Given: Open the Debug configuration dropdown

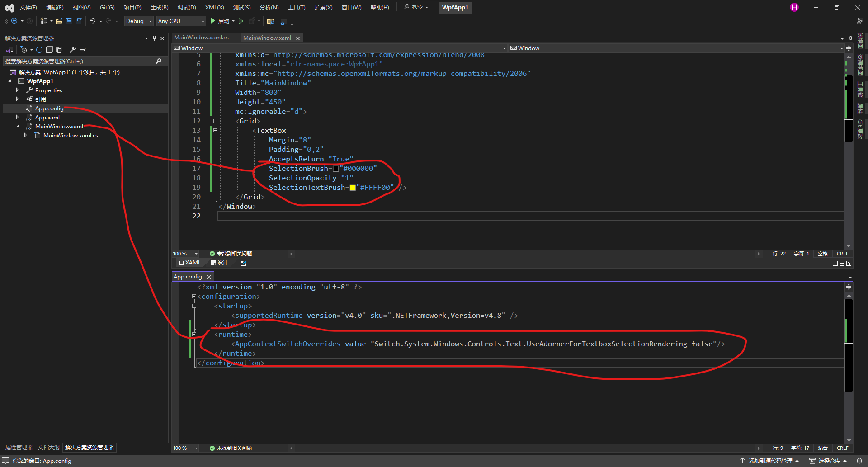Looking at the screenshot, I should 139,21.
